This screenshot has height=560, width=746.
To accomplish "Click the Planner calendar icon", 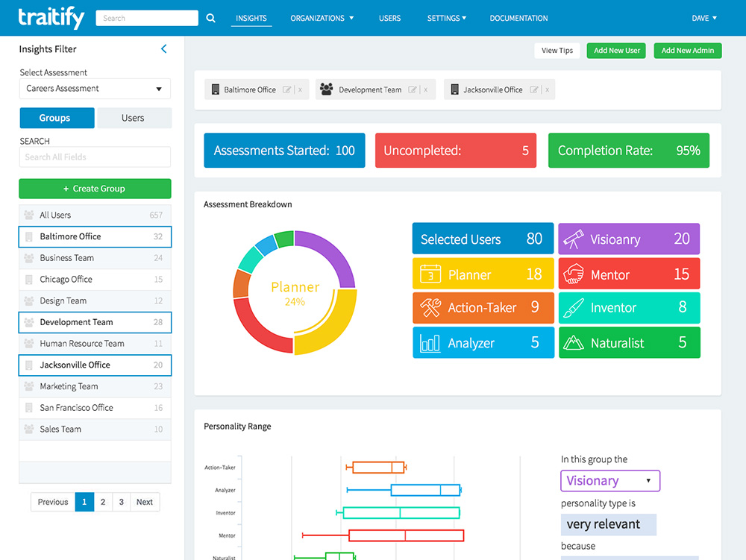I will tap(430, 274).
